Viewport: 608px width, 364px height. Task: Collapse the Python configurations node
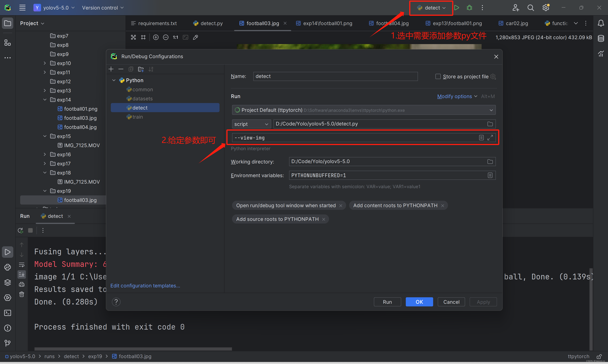click(114, 80)
